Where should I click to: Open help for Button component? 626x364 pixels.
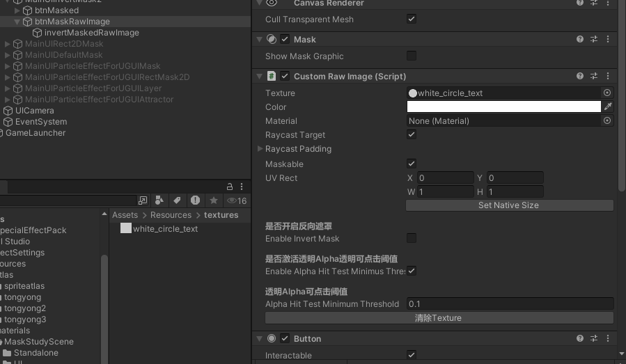coord(579,338)
